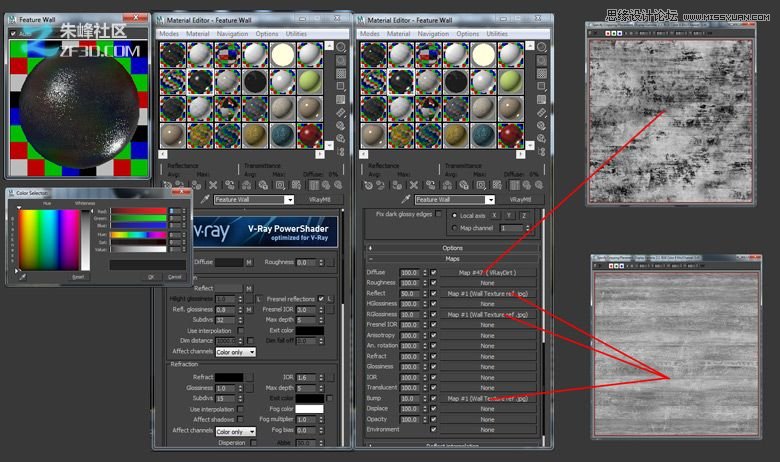Click the white Fog color swatch
Viewport: 780px width, 462px height.
309,409
